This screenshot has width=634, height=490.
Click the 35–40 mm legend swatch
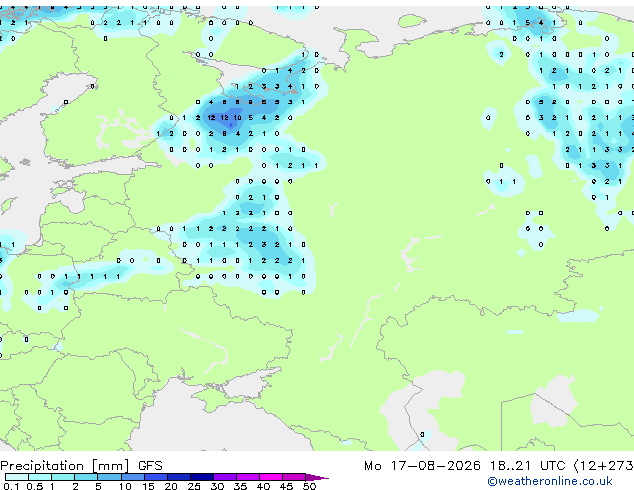coord(247,477)
